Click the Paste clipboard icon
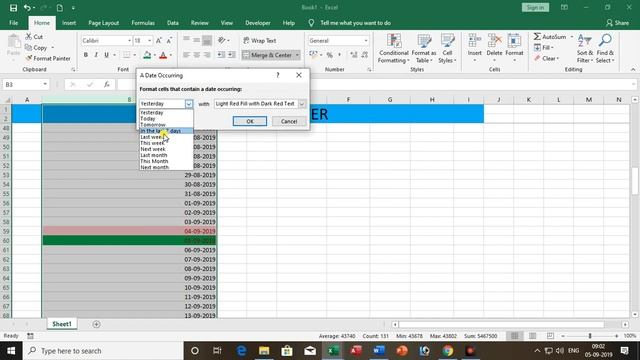The height and width of the screenshot is (360, 640). pos(13,42)
